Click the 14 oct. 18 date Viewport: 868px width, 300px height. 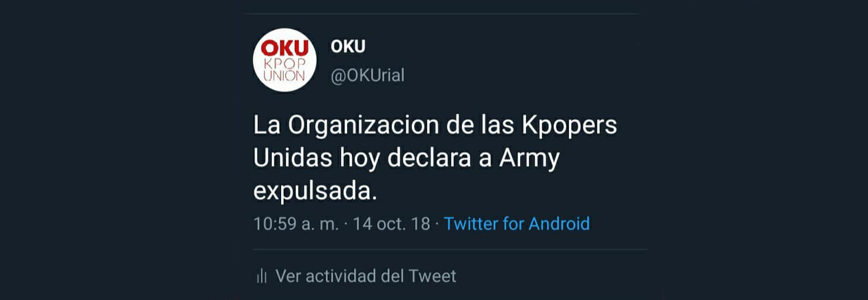[391, 223]
